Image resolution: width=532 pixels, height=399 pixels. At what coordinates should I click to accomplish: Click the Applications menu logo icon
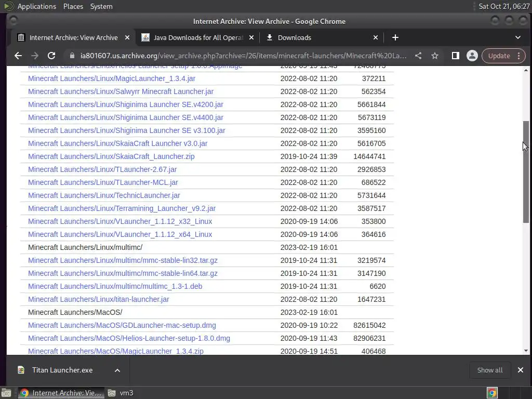(9, 6)
